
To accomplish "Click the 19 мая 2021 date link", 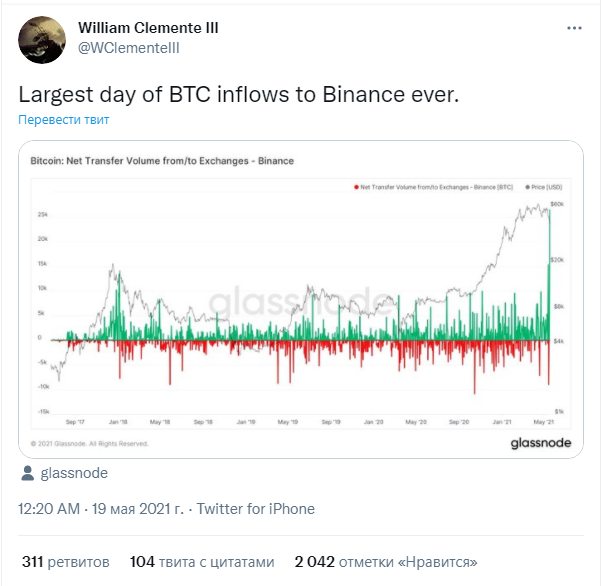I will (x=138, y=509).
